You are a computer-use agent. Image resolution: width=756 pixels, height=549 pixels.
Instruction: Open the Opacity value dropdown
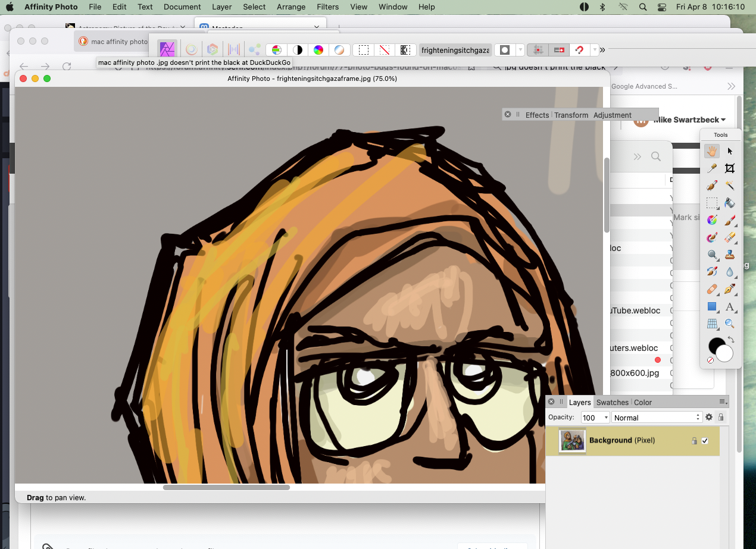pos(606,418)
